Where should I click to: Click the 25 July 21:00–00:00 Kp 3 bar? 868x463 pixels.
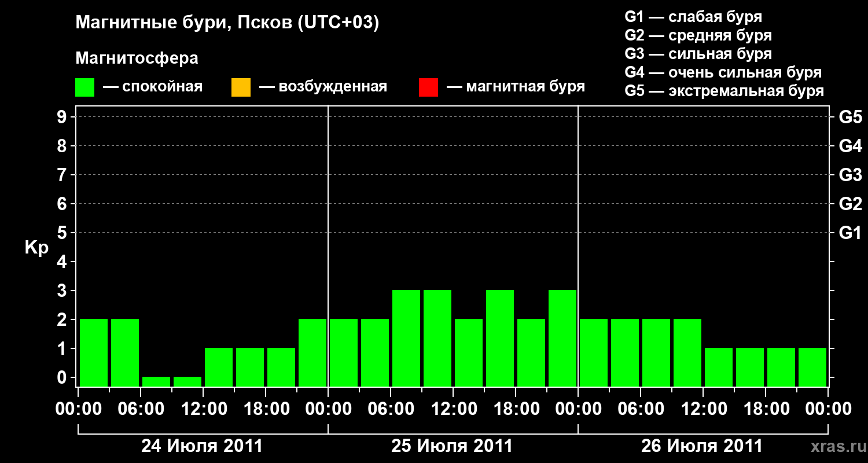click(562, 338)
